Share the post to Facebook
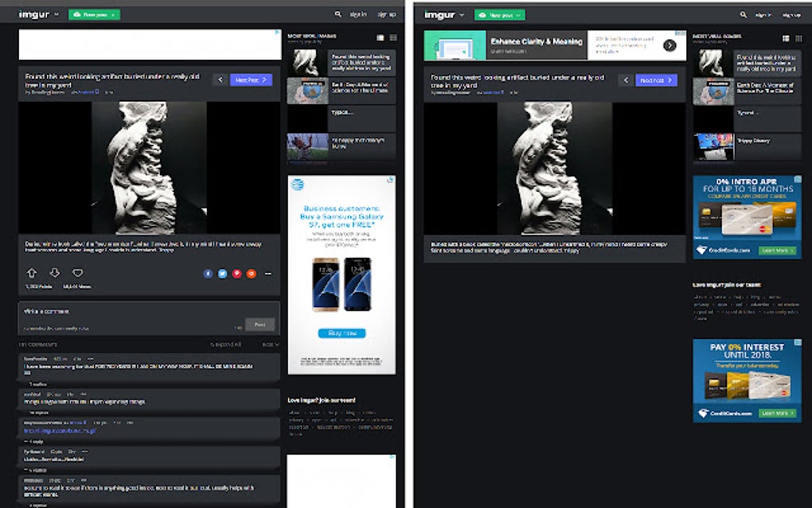812x508 pixels. tap(209, 273)
